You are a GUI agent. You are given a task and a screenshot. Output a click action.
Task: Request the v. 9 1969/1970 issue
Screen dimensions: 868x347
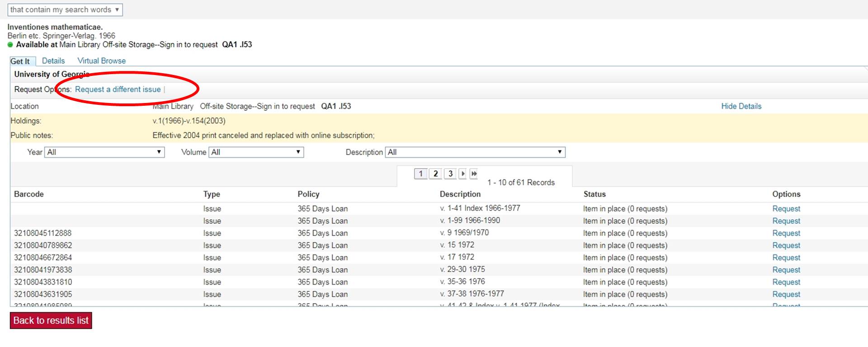coord(786,233)
